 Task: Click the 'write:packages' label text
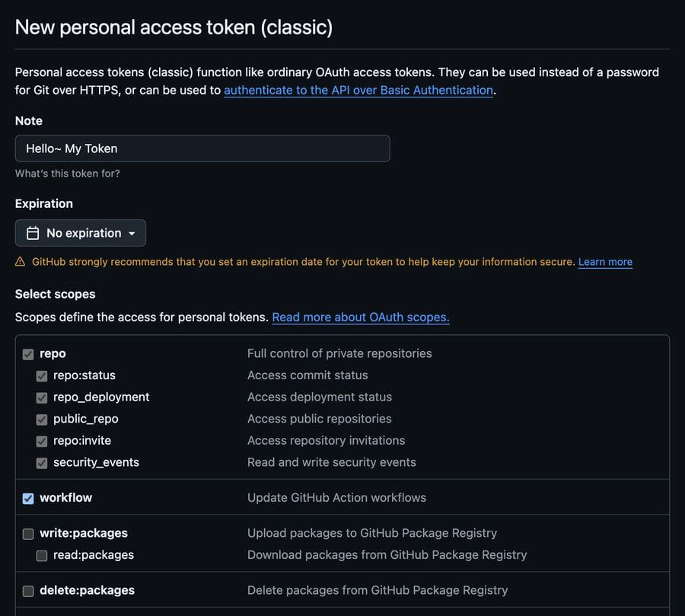pos(84,533)
